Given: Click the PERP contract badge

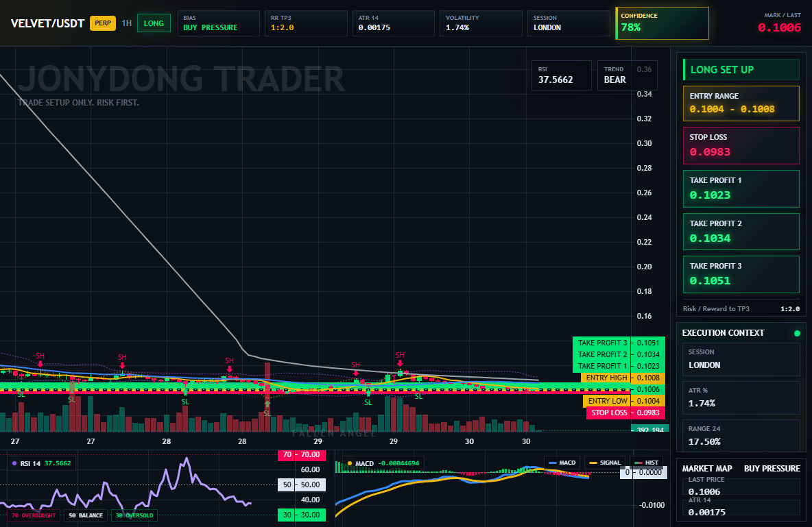Looking at the screenshot, I should pos(103,23).
